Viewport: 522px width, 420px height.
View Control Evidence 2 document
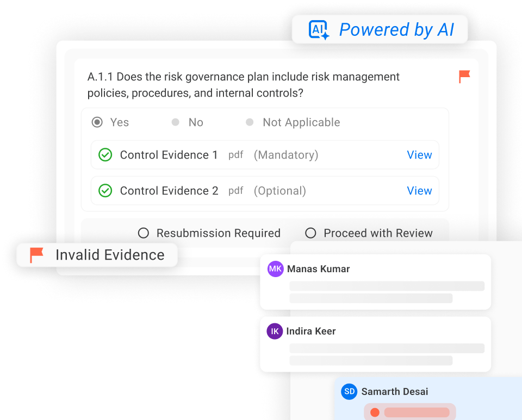click(x=419, y=191)
